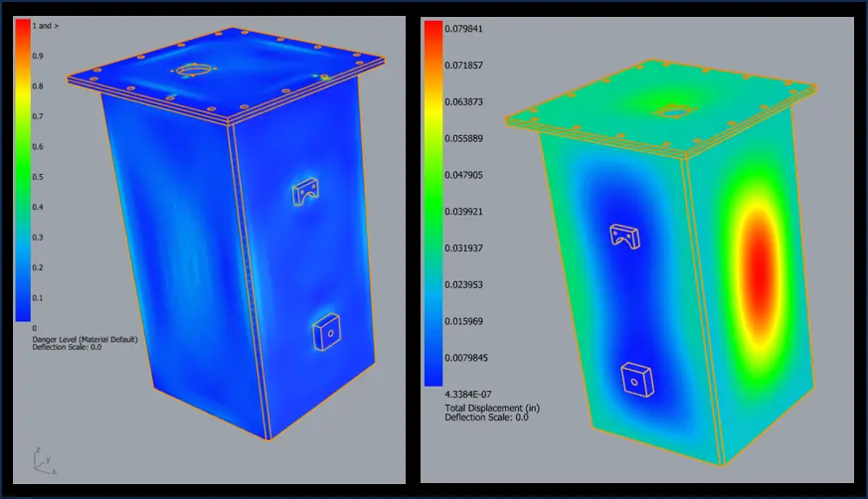The width and height of the screenshot is (868, 499).
Task: Select the upper bracket on left model
Action: coord(305,192)
